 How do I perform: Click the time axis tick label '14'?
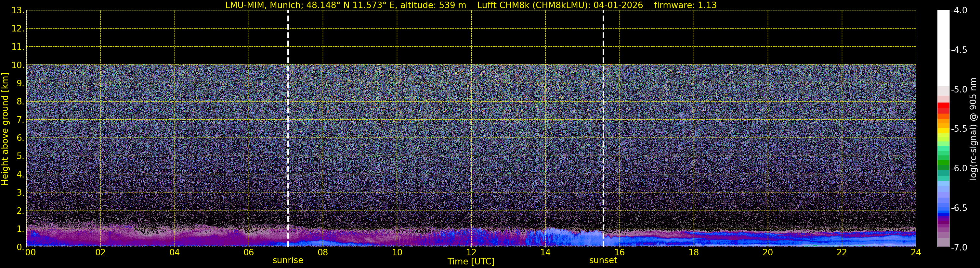pos(545,252)
